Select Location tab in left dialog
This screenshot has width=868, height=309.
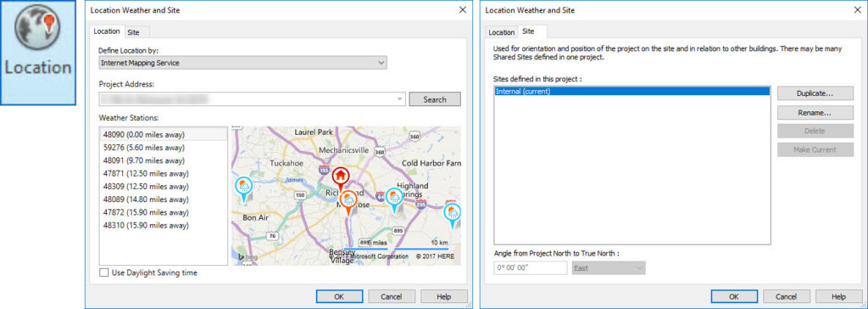coord(106,31)
